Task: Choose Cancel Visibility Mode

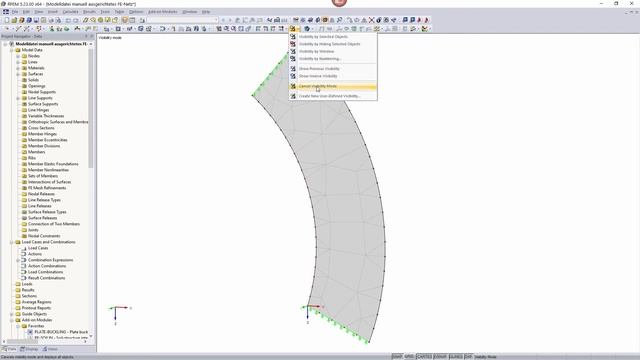Action: tap(333, 87)
